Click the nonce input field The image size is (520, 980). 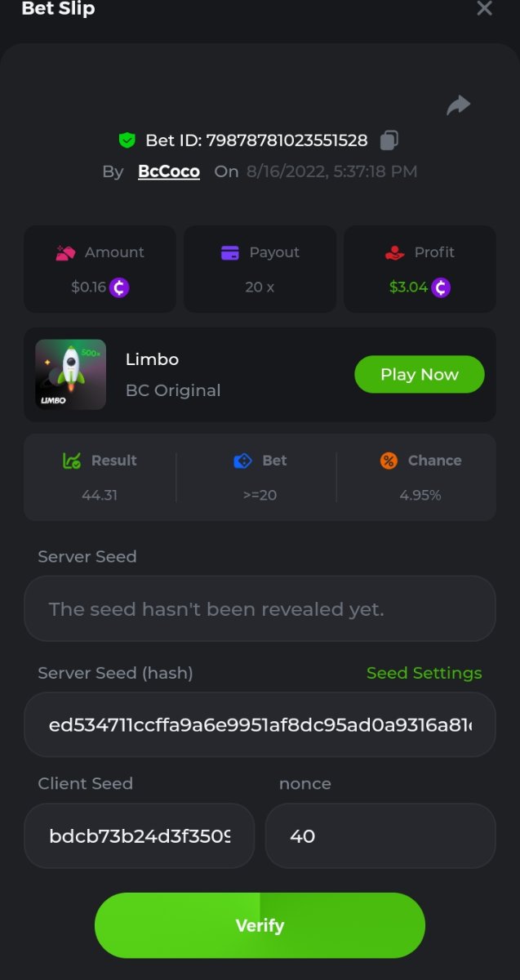(x=380, y=836)
